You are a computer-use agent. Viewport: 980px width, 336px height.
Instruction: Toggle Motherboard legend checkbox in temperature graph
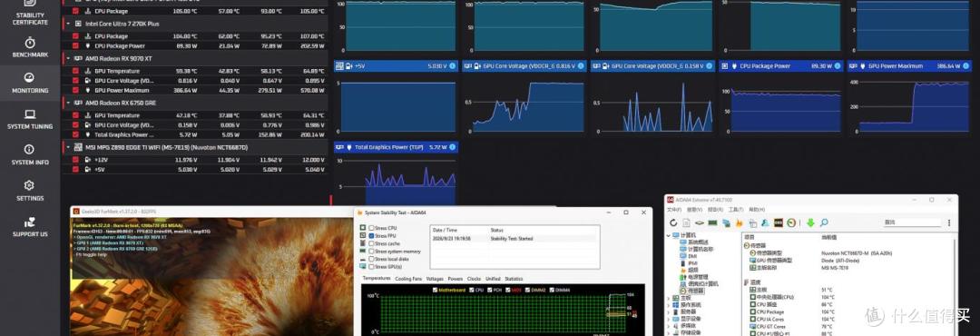tap(436, 290)
